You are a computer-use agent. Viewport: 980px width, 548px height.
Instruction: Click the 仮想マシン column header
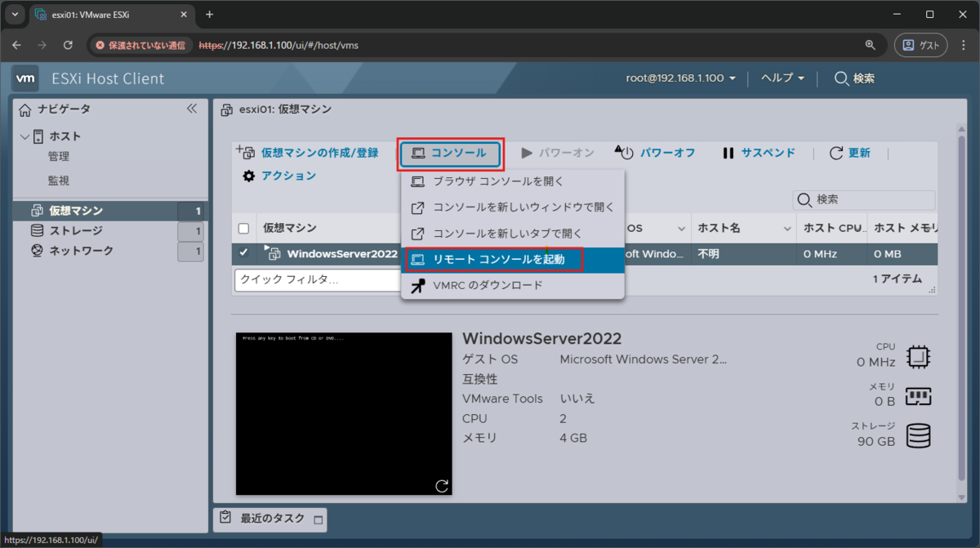(x=289, y=229)
